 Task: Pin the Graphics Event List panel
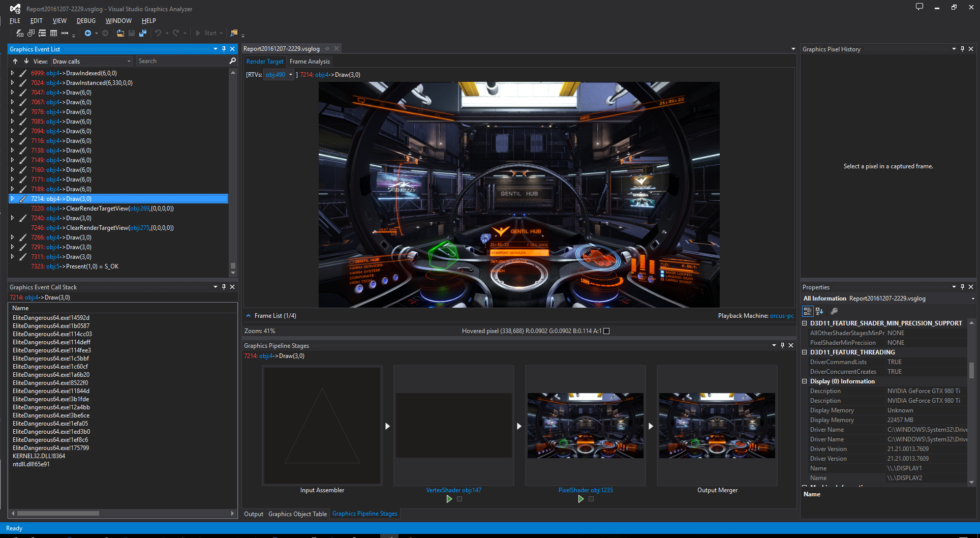pyautogui.click(x=224, y=49)
